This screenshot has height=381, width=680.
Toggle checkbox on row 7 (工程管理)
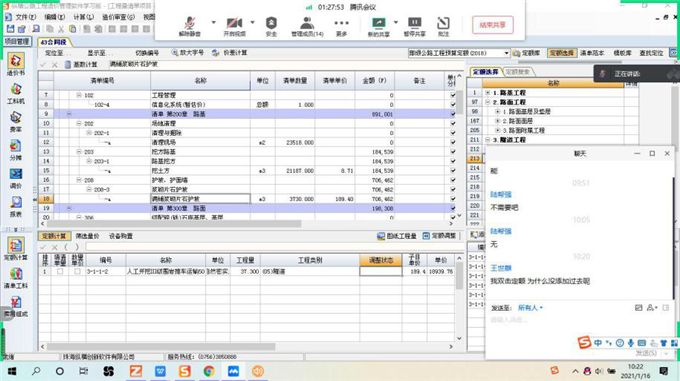pos(453,95)
